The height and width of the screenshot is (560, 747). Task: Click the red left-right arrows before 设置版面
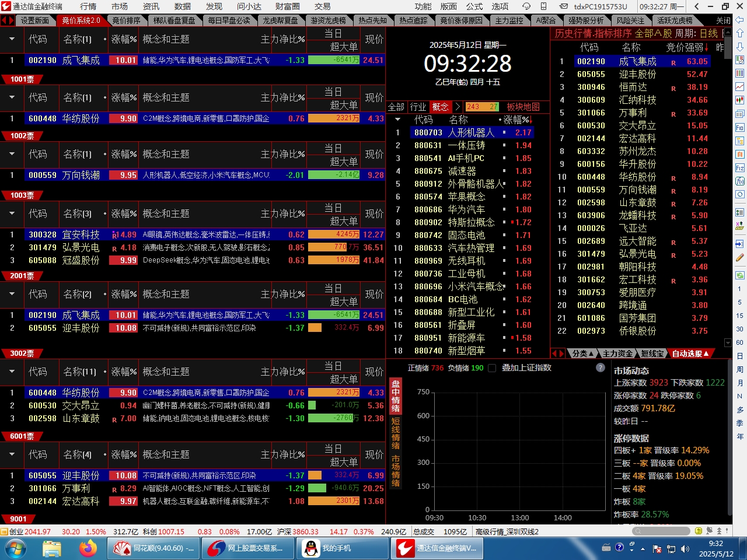7,20
